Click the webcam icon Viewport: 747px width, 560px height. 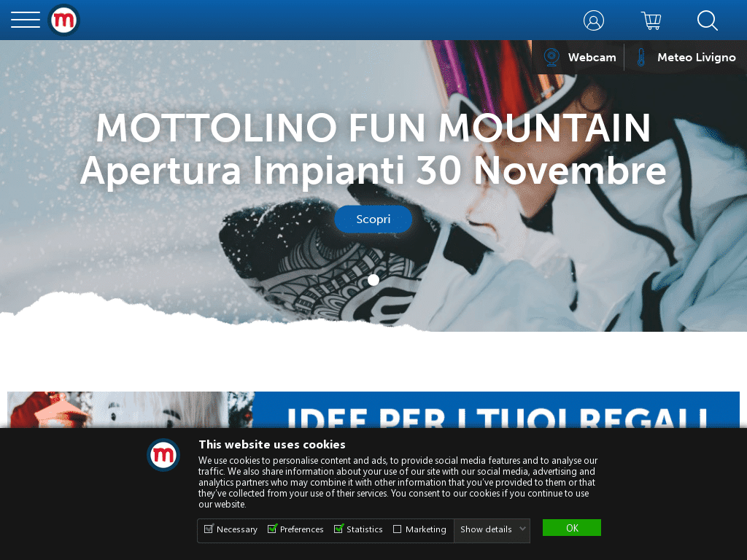(x=551, y=57)
